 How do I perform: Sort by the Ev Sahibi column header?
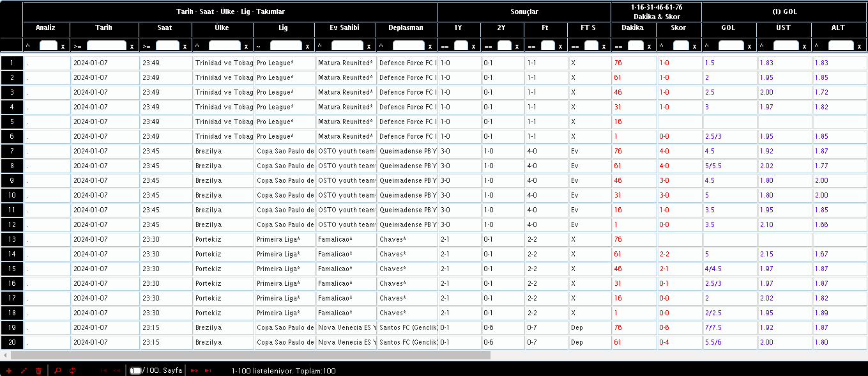(345, 28)
